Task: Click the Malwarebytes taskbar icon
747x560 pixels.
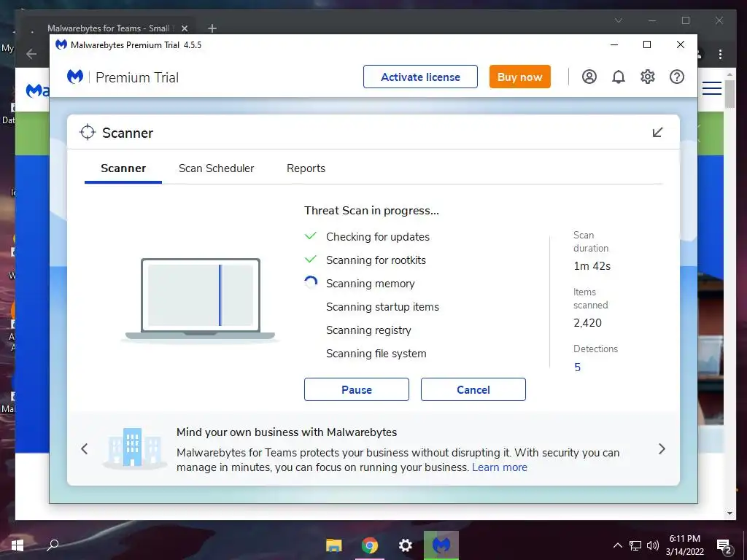Action: 441,545
